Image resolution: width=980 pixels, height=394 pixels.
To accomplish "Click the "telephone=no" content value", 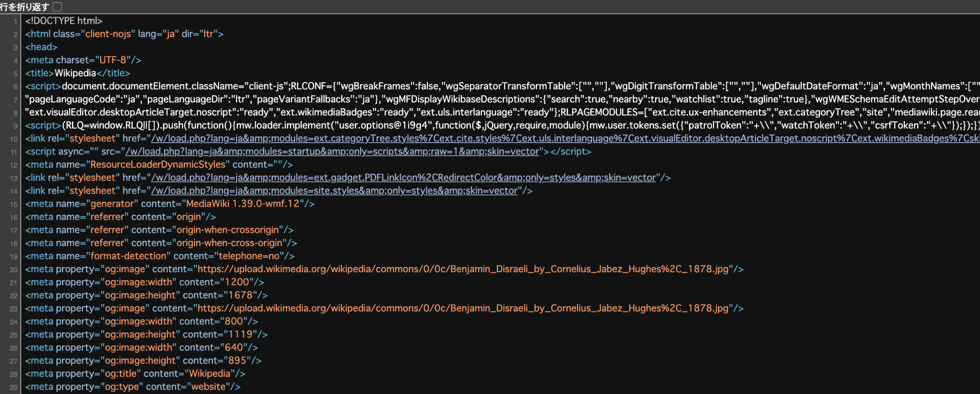I will [249, 256].
